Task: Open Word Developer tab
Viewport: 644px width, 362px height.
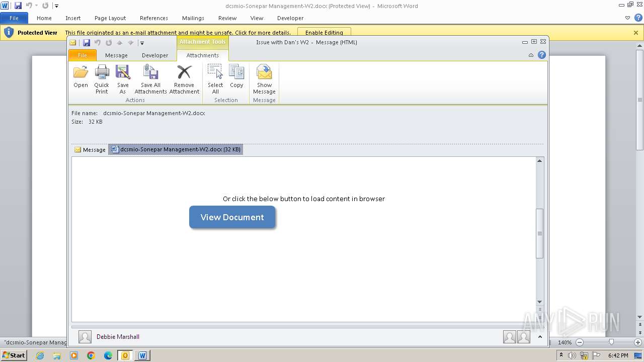Action: click(290, 18)
